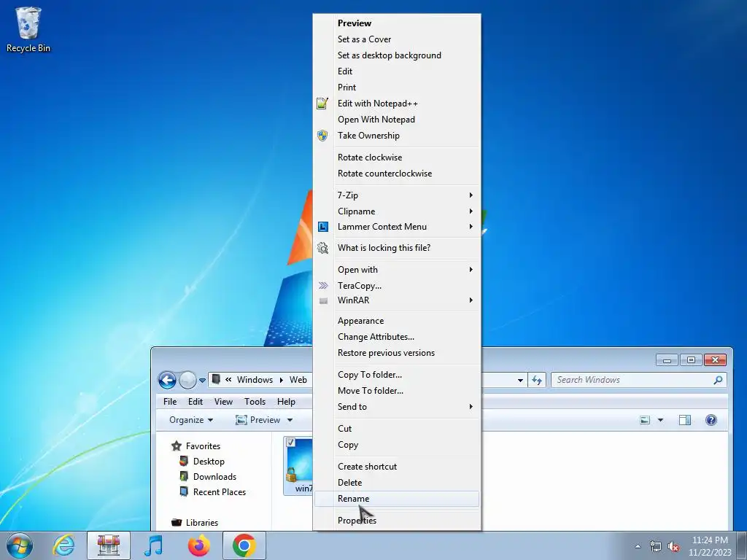Screen dimensions: 747x560
Task: Open Downloads in Favorites
Action: [x=214, y=477]
